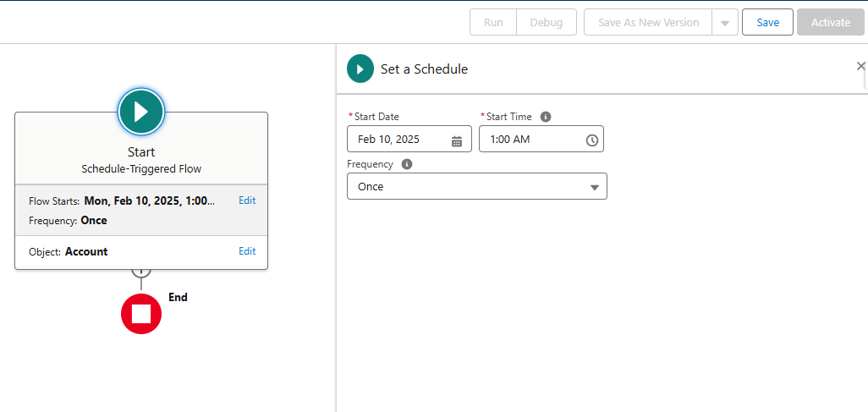
Task: Open the Start Time clock picker icon
Action: click(x=592, y=140)
